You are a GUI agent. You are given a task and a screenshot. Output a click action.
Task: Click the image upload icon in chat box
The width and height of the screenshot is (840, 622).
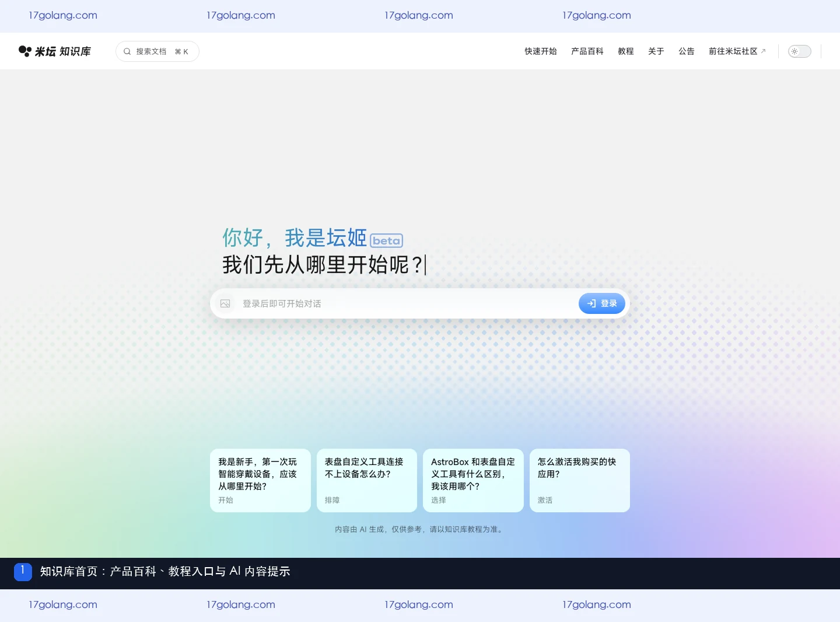pos(225,303)
